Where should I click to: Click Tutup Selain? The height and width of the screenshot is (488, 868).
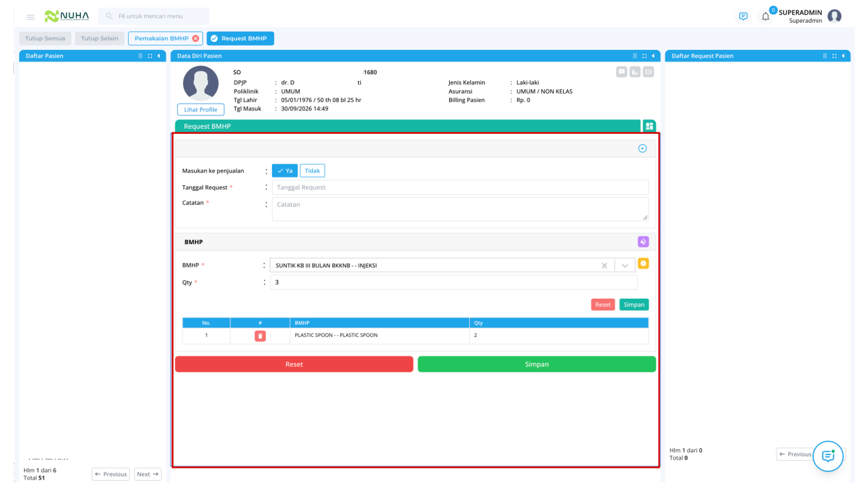pos(100,38)
